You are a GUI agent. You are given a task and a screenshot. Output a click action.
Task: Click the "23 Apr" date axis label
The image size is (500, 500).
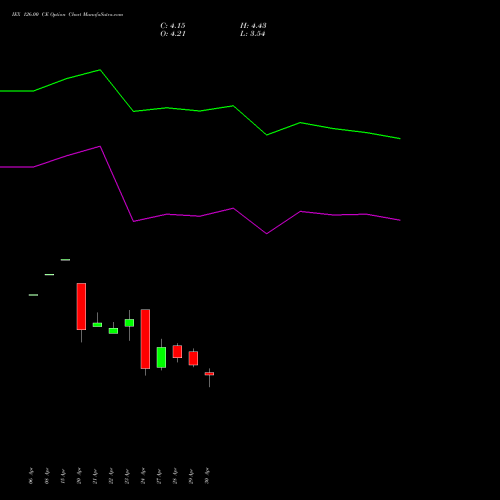pos(127,476)
